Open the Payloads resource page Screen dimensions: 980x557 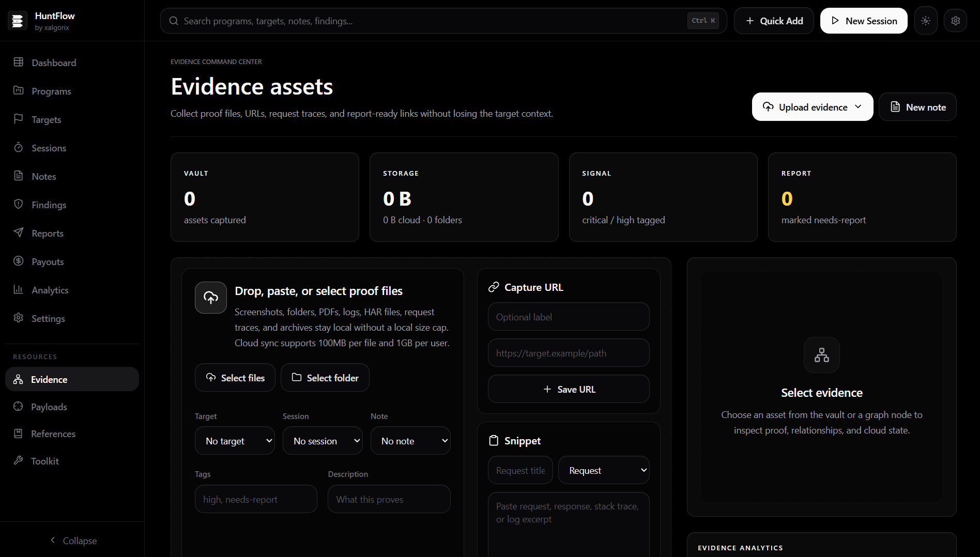click(72, 407)
